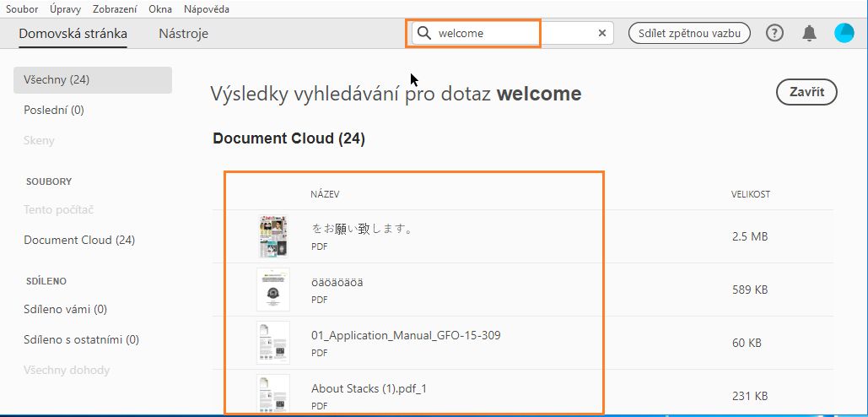Select Všechny dohody in the sidebar
Viewport: 868px width, 417px height.
point(67,370)
